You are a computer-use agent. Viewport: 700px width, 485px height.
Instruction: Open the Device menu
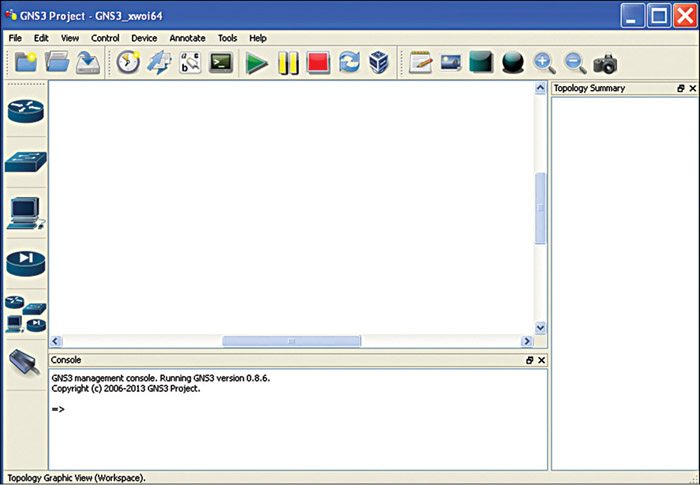(144, 38)
